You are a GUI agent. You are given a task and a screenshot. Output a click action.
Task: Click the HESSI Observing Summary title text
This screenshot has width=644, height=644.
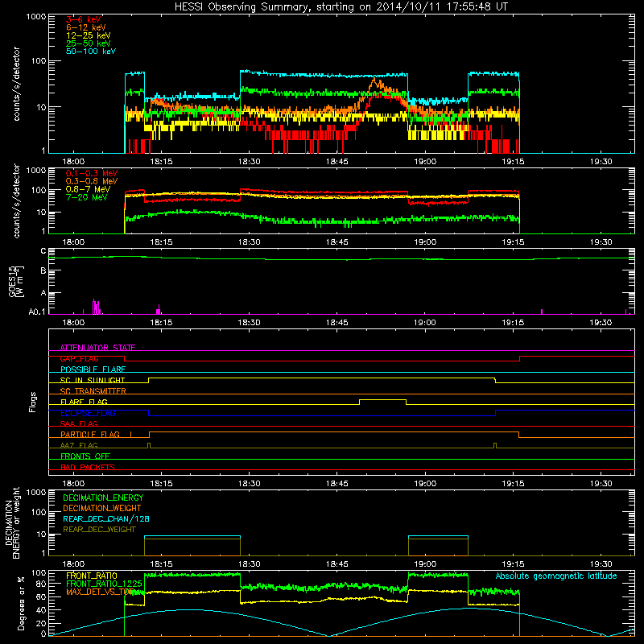coord(341,7)
